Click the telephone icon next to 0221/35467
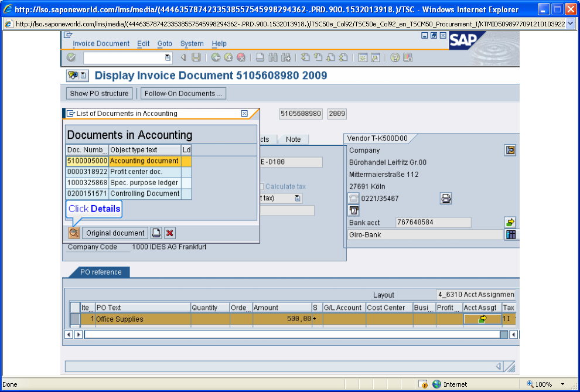Screen dimensions: 580x392 point(354,199)
